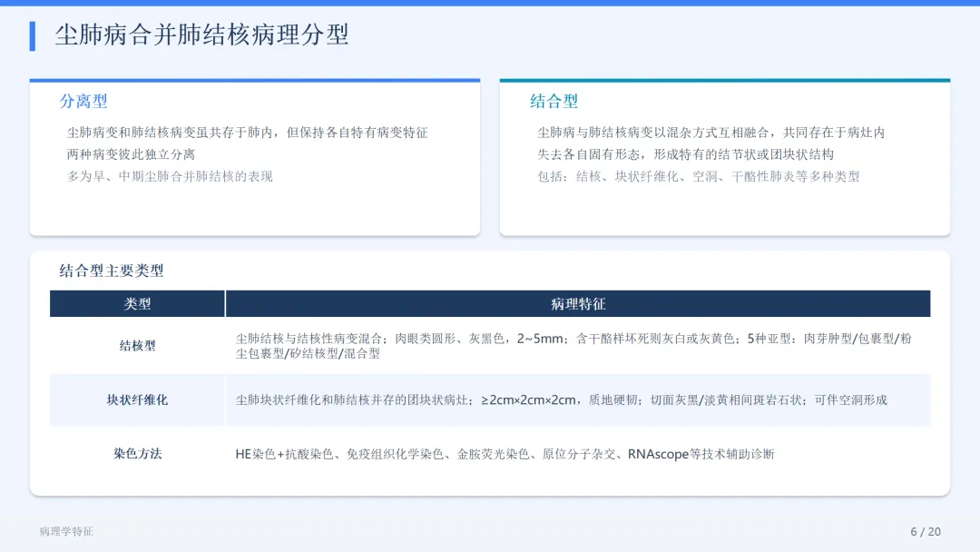Click the staining description starting HE染色+抗酸染色

tap(505, 454)
